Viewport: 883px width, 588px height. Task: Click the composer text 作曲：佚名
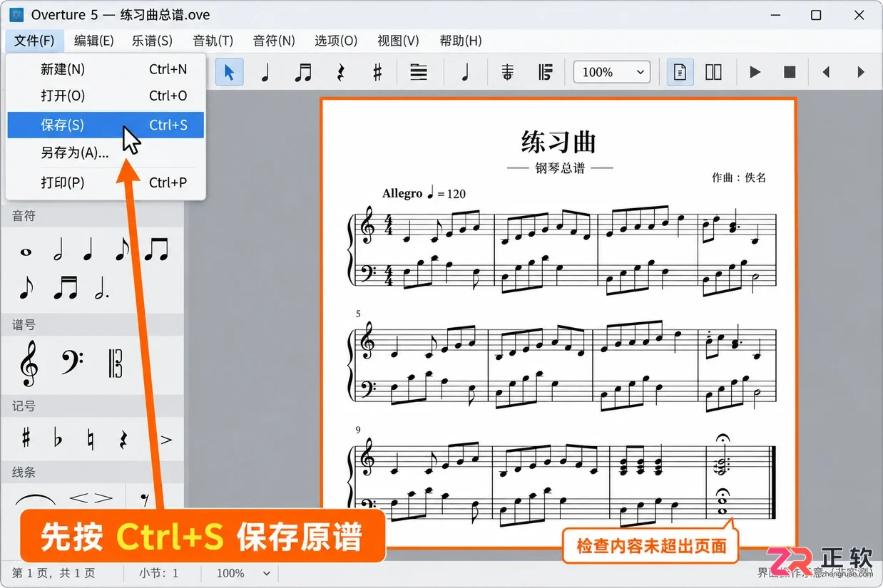pos(739,177)
